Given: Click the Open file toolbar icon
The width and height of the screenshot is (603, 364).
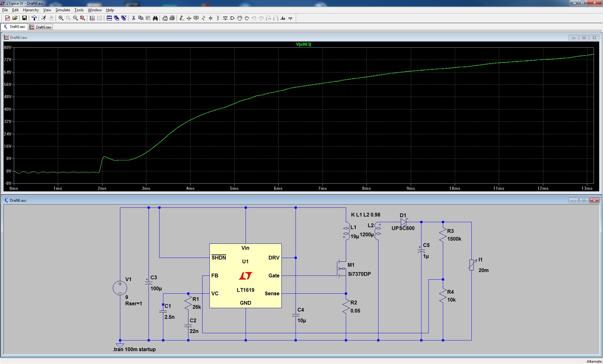Looking at the screenshot, I should pyautogui.click(x=15, y=18).
